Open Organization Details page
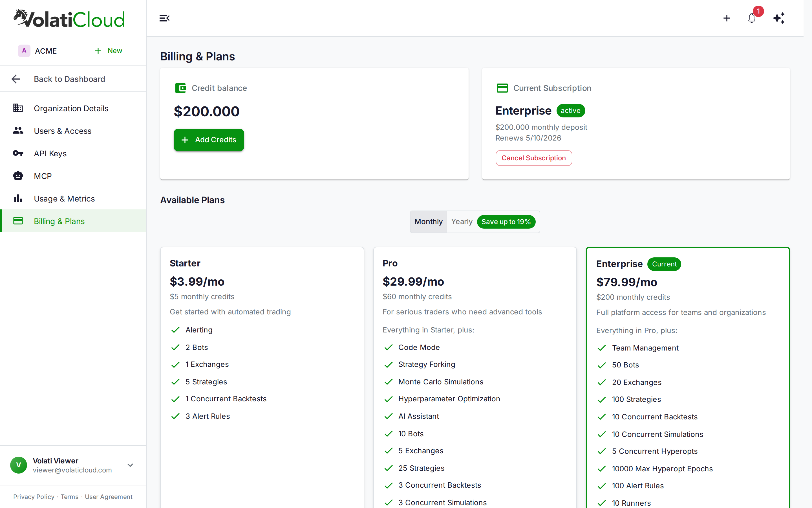 73,108
